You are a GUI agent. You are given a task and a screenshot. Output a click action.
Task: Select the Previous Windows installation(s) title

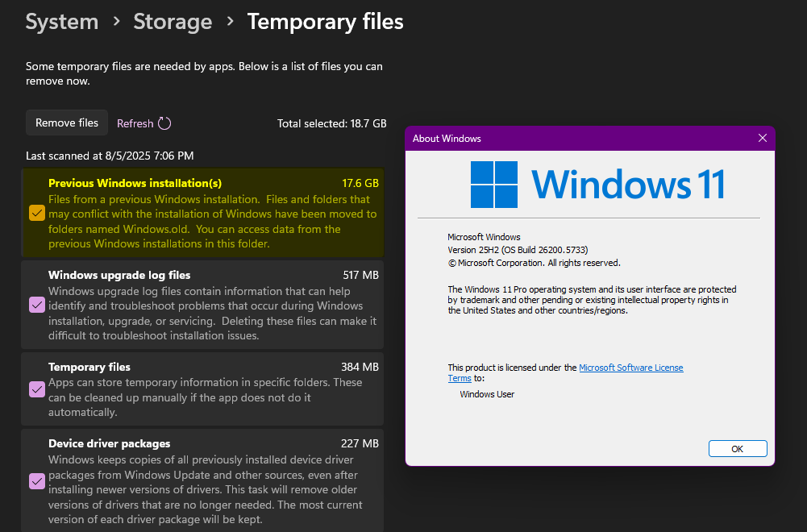135,183
